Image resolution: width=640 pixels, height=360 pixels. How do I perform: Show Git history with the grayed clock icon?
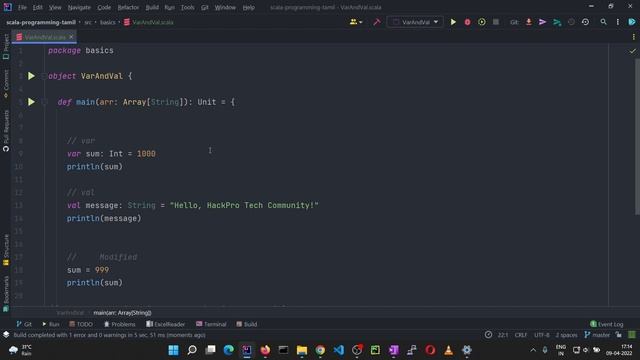click(571, 22)
